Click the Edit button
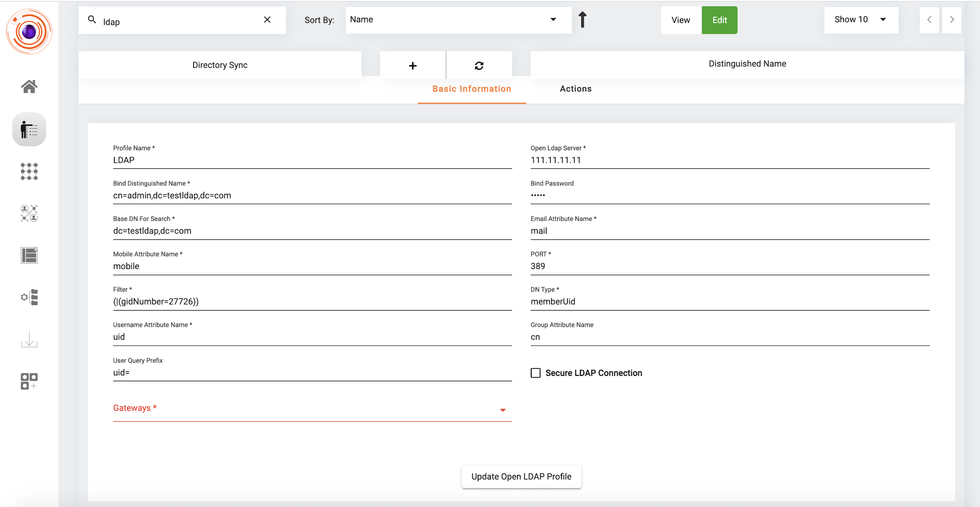The image size is (980, 507). [719, 19]
